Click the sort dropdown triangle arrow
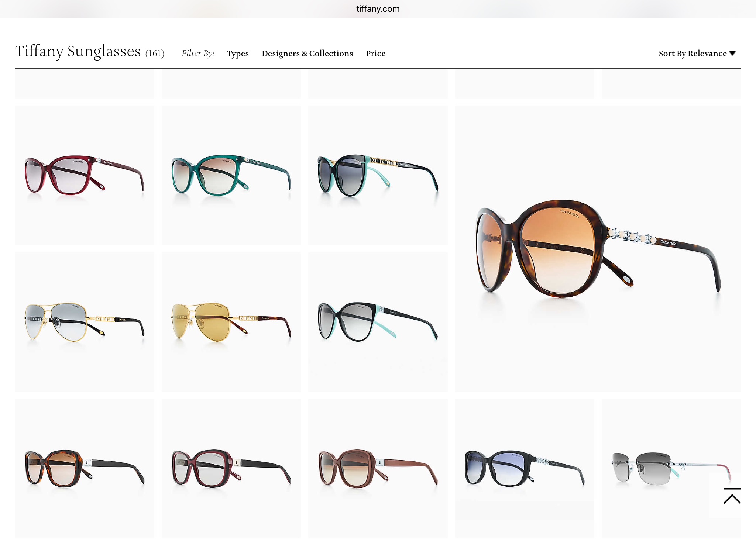The height and width of the screenshot is (555, 756). [x=733, y=54]
